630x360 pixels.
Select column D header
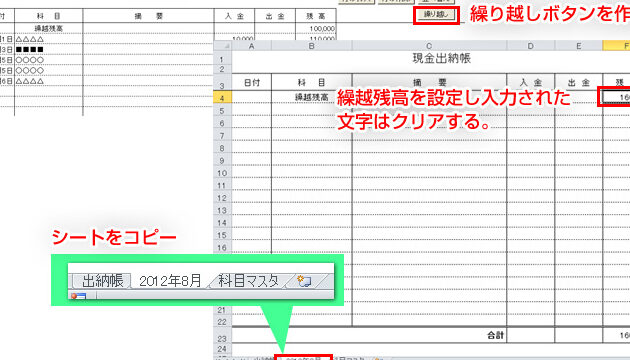[530, 46]
